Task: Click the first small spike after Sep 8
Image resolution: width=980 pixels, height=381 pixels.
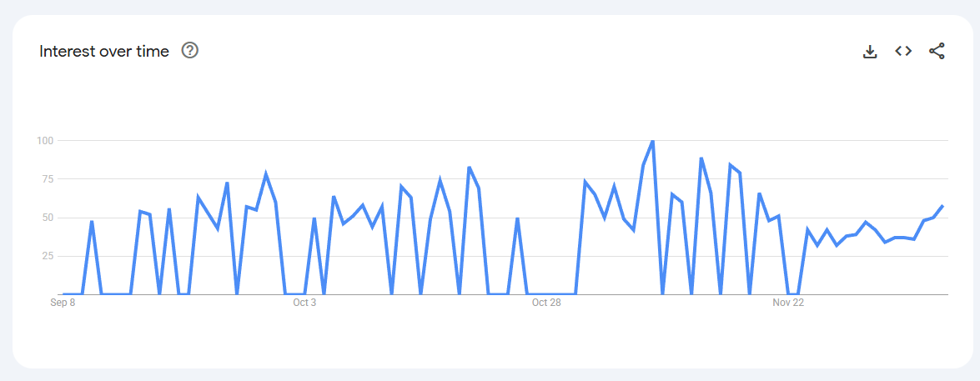Action: [92, 221]
